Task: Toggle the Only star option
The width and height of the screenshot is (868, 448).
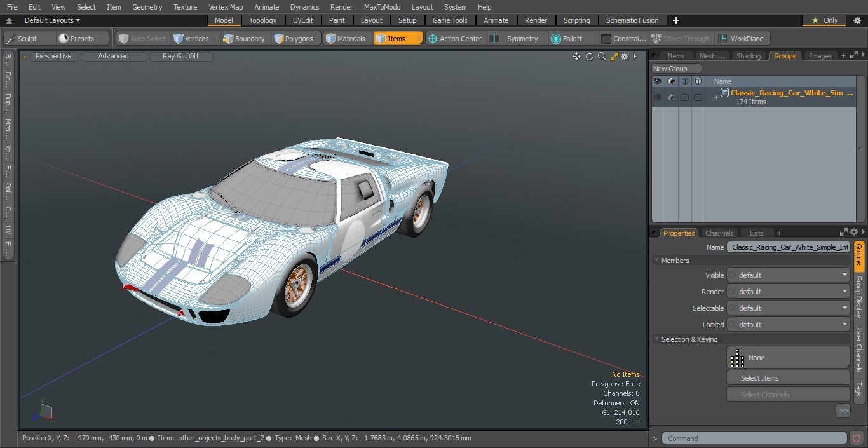Action: click(824, 20)
